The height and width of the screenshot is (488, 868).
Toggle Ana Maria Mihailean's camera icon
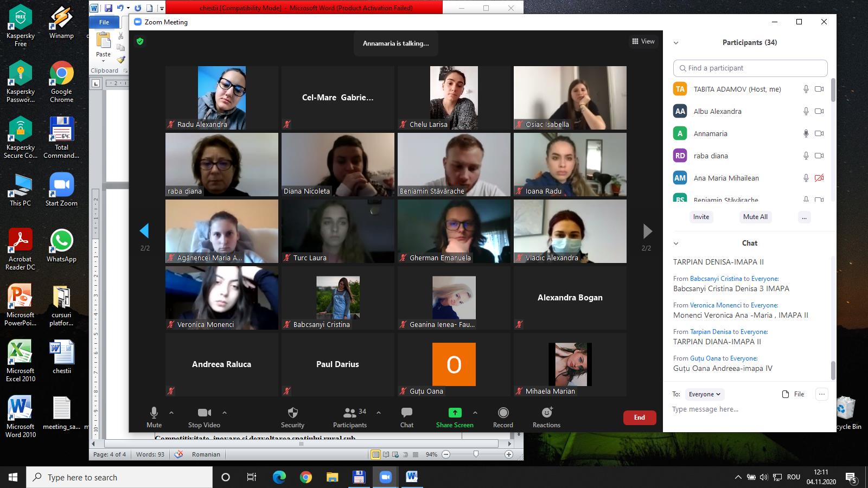click(819, 178)
